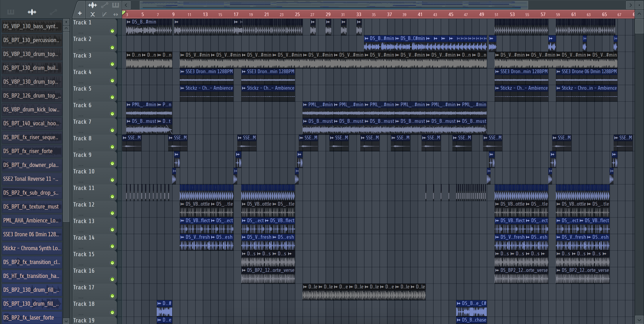This screenshot has width=644, height=324.
Task: Open clip menu of D..# clip on Track 18
Action: (x=159, y=303)
